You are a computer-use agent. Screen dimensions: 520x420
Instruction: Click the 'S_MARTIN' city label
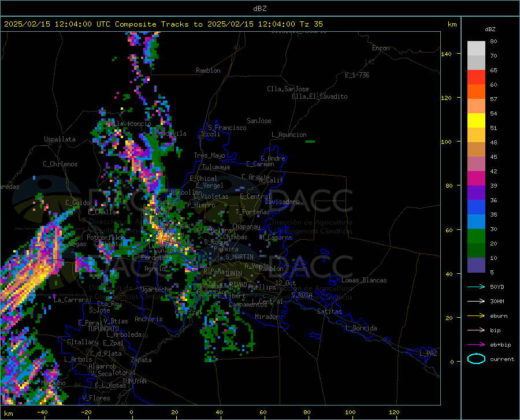pyautogui.click(x=239, y=257)
